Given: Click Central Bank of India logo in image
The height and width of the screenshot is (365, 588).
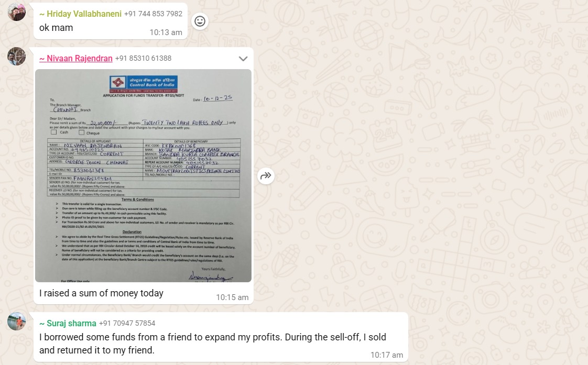Looking at the screenshot, I should pos(143,84).
